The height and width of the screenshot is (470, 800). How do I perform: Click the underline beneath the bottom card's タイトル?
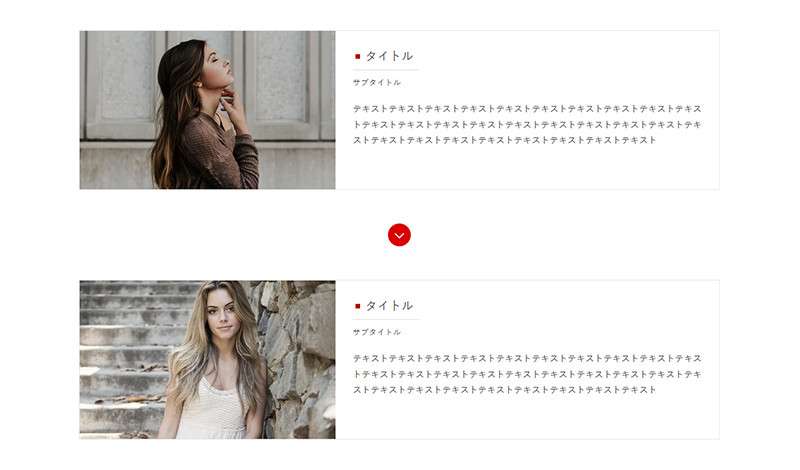[x=386, y=319]
